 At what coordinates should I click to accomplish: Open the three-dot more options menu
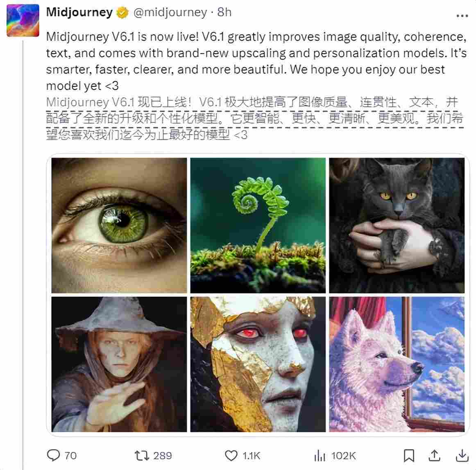tap(462, 16)
